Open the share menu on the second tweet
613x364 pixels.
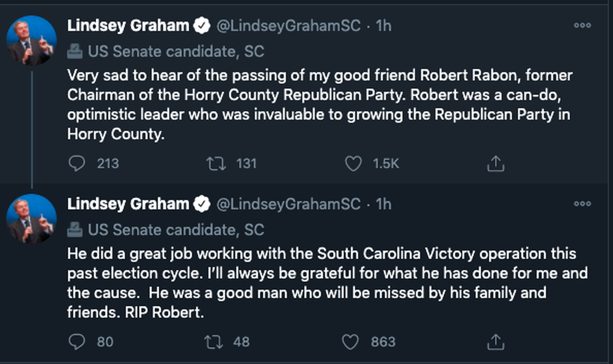(494, 341)
